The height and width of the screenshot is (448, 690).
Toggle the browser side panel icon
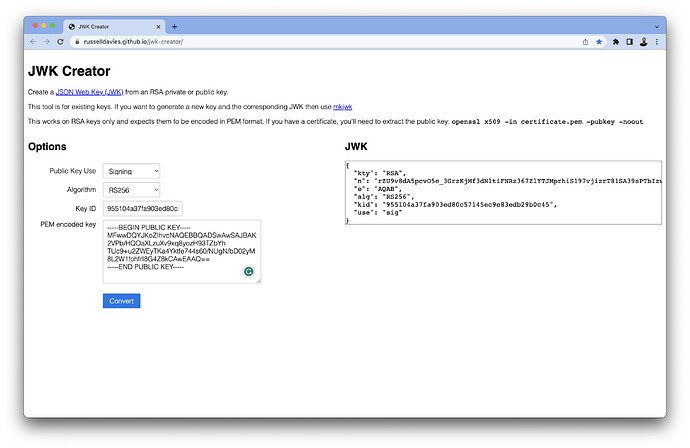(629, 42)
